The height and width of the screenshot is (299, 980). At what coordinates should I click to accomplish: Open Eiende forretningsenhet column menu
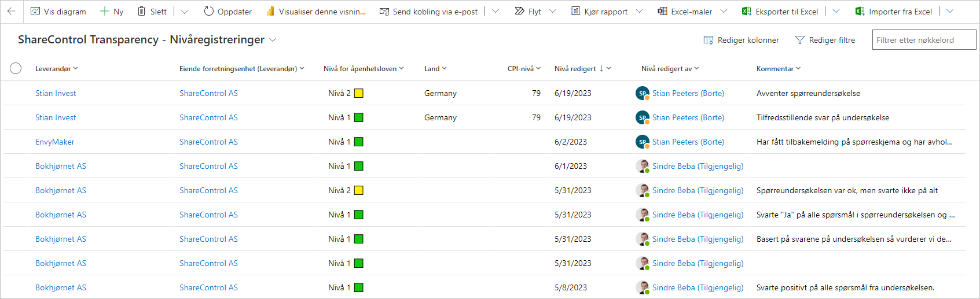(x=242, y=68)
